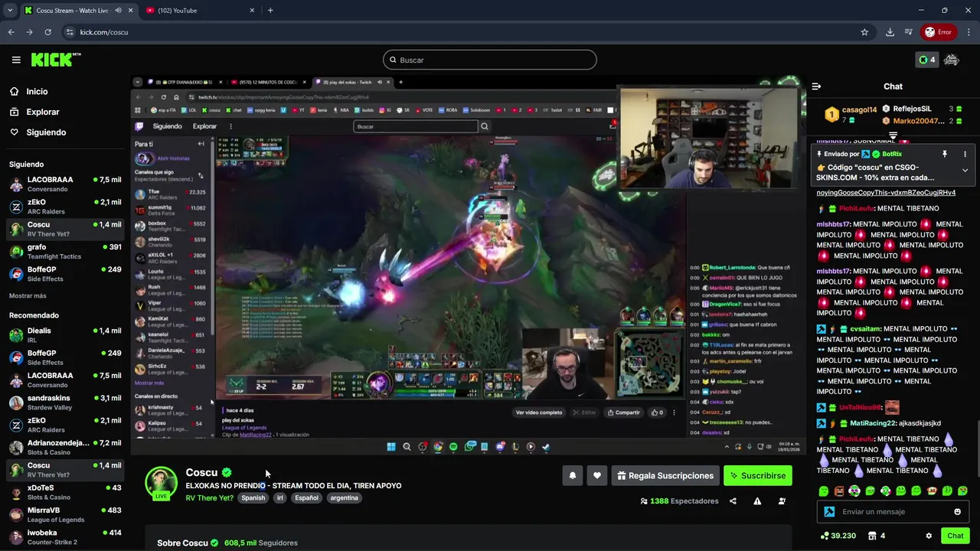Screen dimensions: 980x551
Task: Open the shop icon showing 4
Action: (877, 536)
